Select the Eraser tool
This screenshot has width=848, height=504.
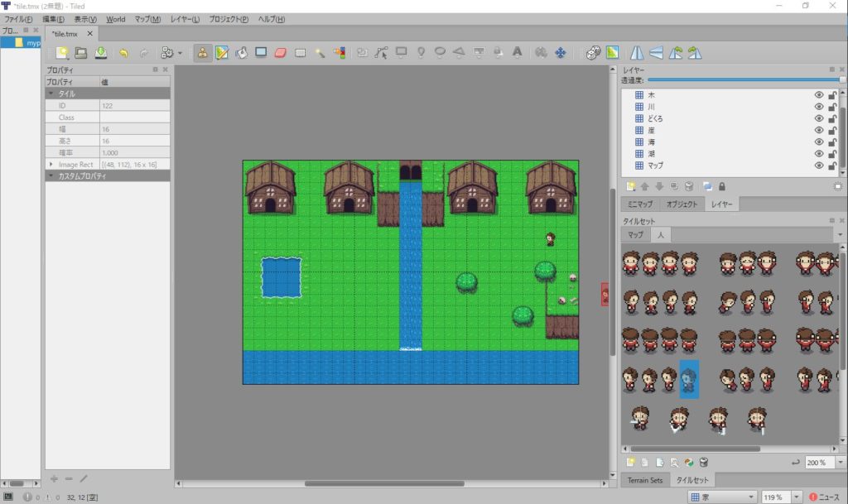pyautogui.click(x=280, y=52)
